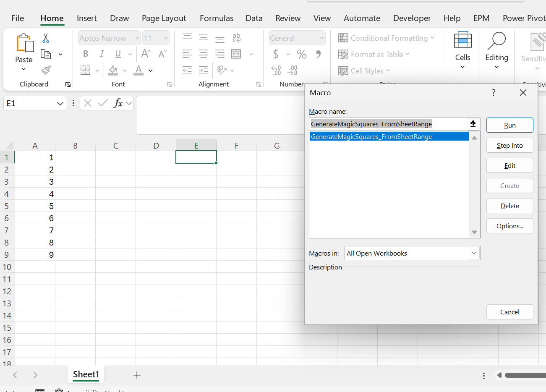Run the selected macro
546x392 pixels.
(x=510, y=125)
